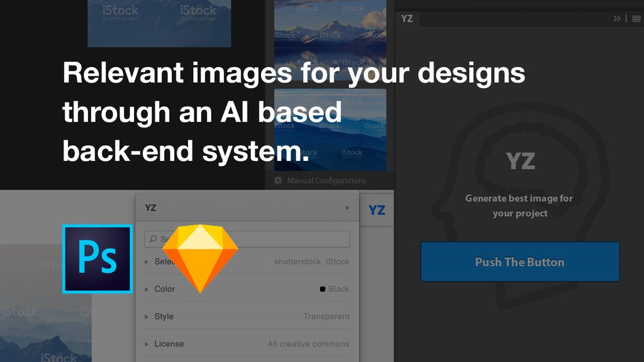Expand the License option row
The image size is (644, 362).
pyautogui.click(x=247, y=344)
